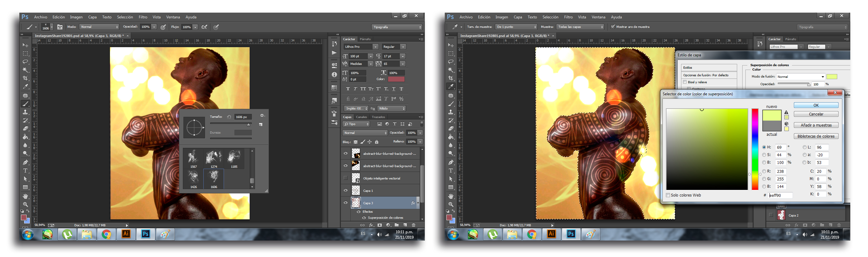Select Move tool in left Photoshop window
The image size is (868, 257).
pyautogui.click(x=25, y=45)
